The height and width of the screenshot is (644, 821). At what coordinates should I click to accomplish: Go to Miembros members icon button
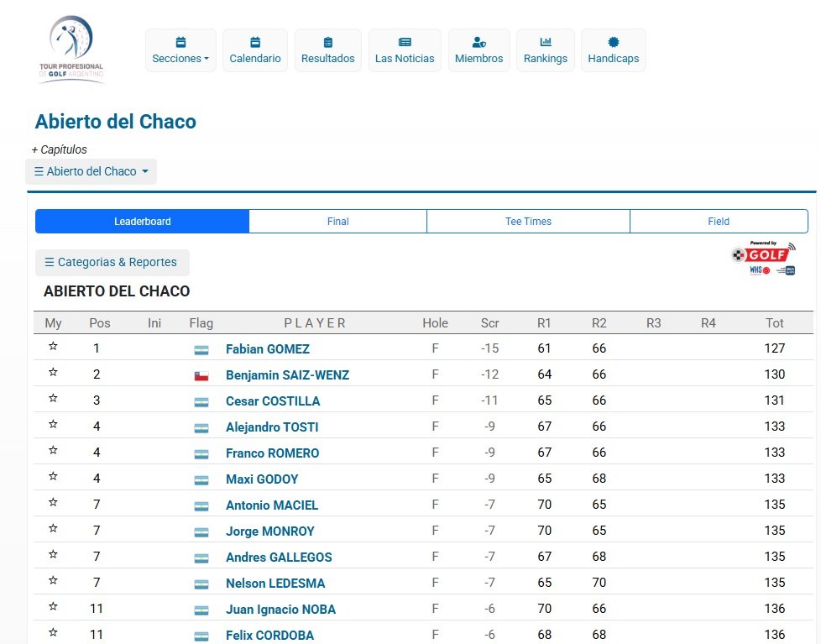tap(478, 50)
